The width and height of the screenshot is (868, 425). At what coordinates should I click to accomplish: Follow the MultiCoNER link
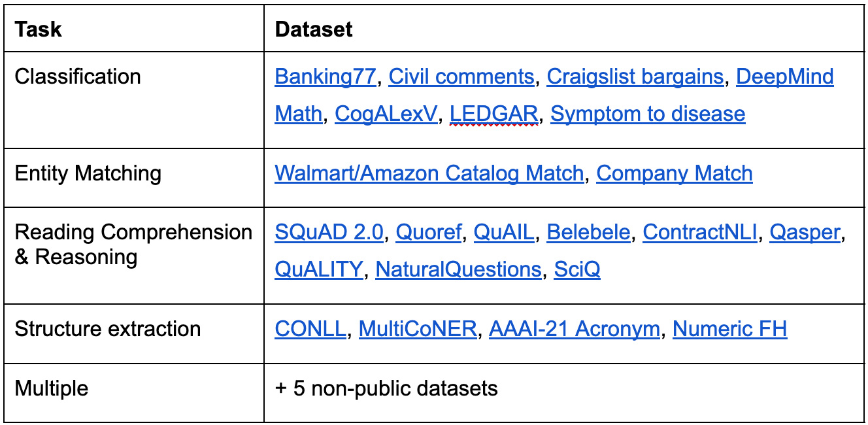tap(418, 328)
